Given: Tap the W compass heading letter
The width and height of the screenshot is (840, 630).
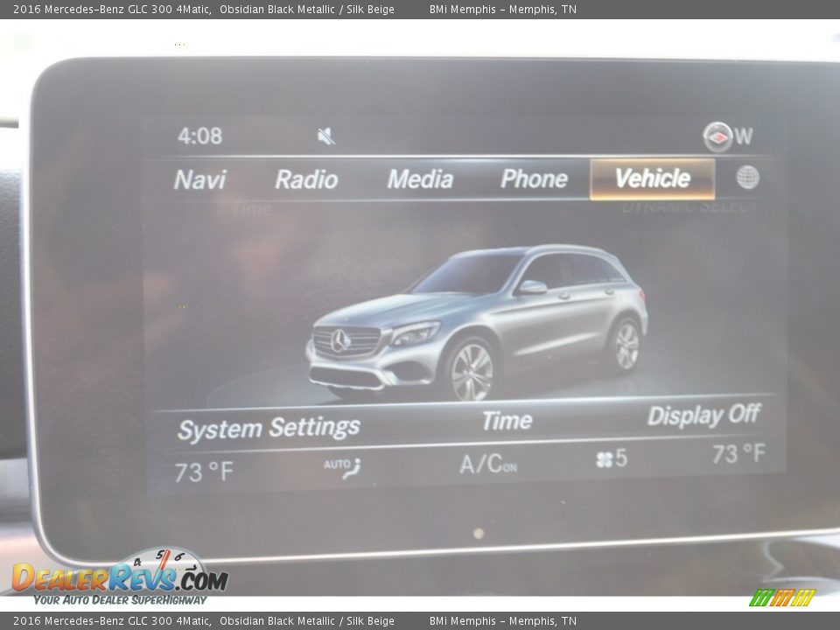Looking at the screenshot, I should [x=744, y=136].
